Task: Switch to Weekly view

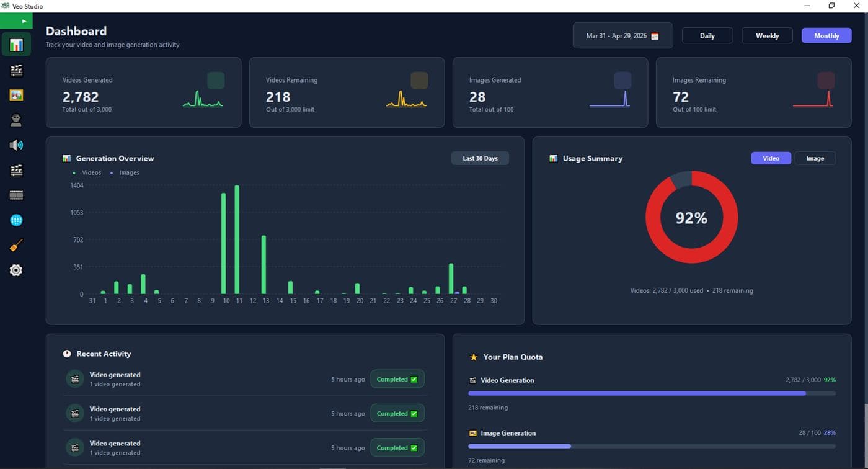Action: tap(767, 36)
